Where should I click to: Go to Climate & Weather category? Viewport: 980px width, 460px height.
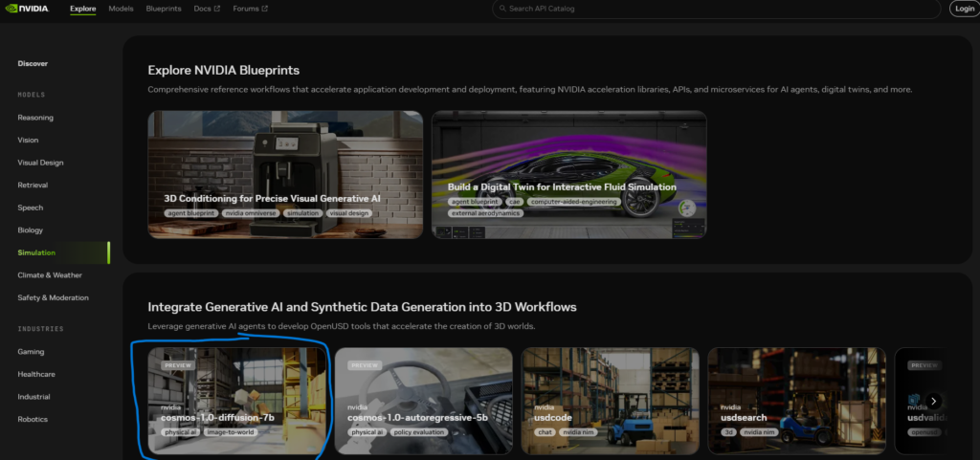click(x=51, y=274)
